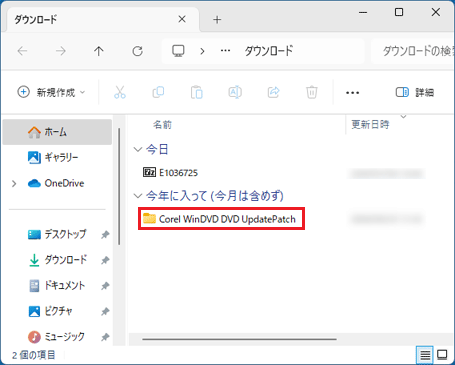The height and width of the screenshot is (365, 455).
Task: Select ダウンロード in the address bar path
Action: [x=269, y=51]
